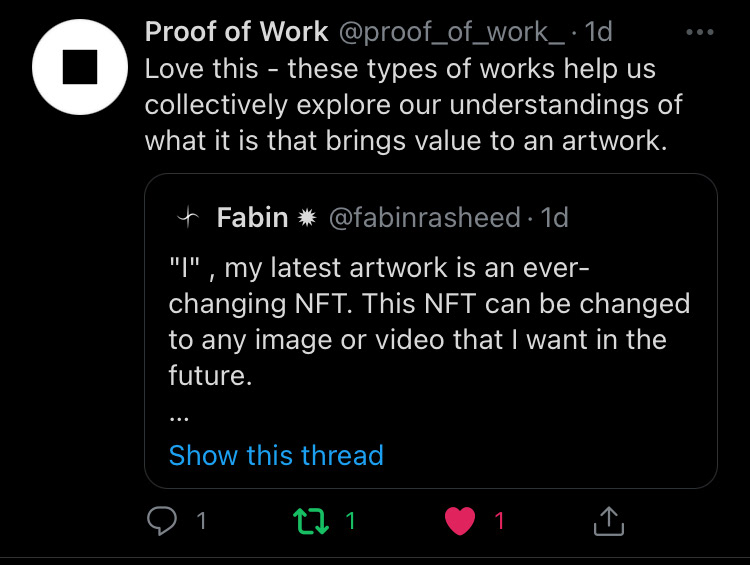This screenshot has height=565, width=750.
Task: Click the 'Fabin' name in quoted tweet
Action: pyautogui.click(x=252, y=218)
